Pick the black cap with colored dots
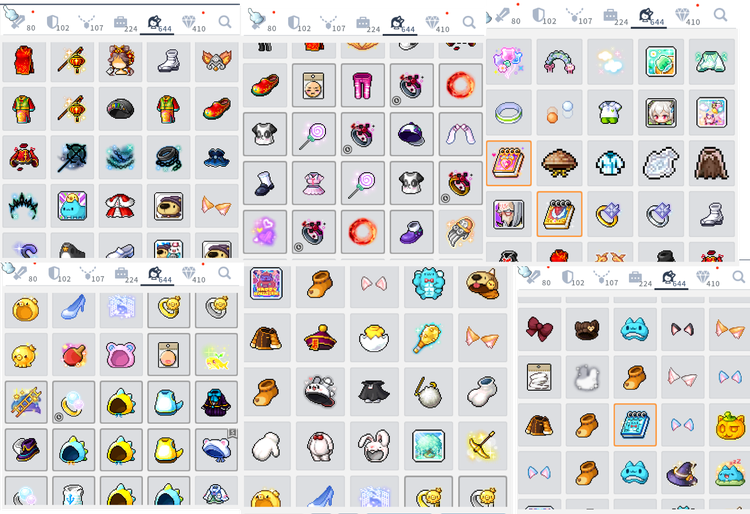This screenshot has width=750, height=514. 120,109
